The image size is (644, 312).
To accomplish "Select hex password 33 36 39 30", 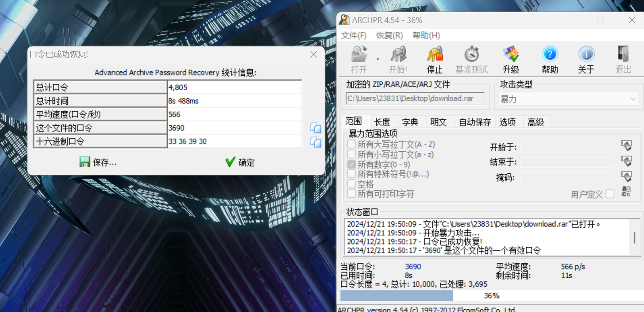I will coord(234,141).
